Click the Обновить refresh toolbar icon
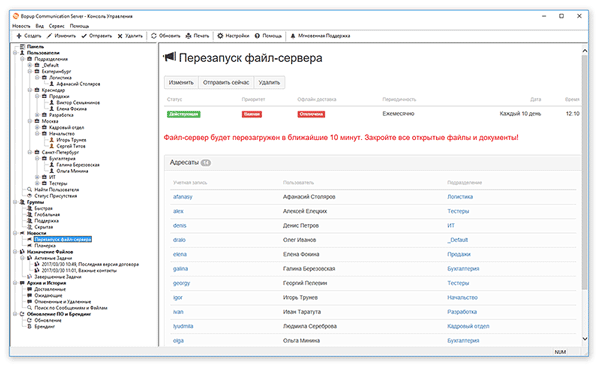This screenshot has width=600, height=367. click(154, 36)
